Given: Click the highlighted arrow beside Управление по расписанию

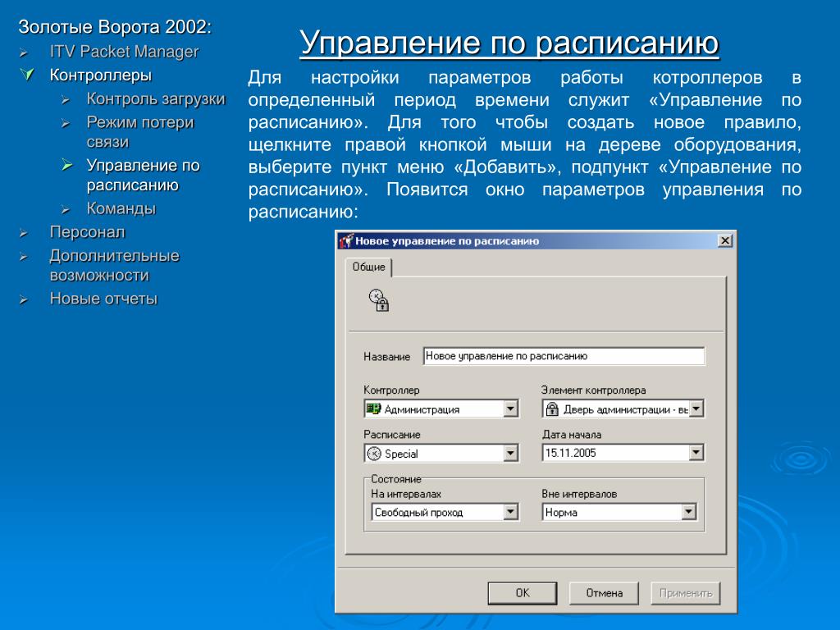Looking at the screenshot, I should pyautogui.click(x=66, y=165).
